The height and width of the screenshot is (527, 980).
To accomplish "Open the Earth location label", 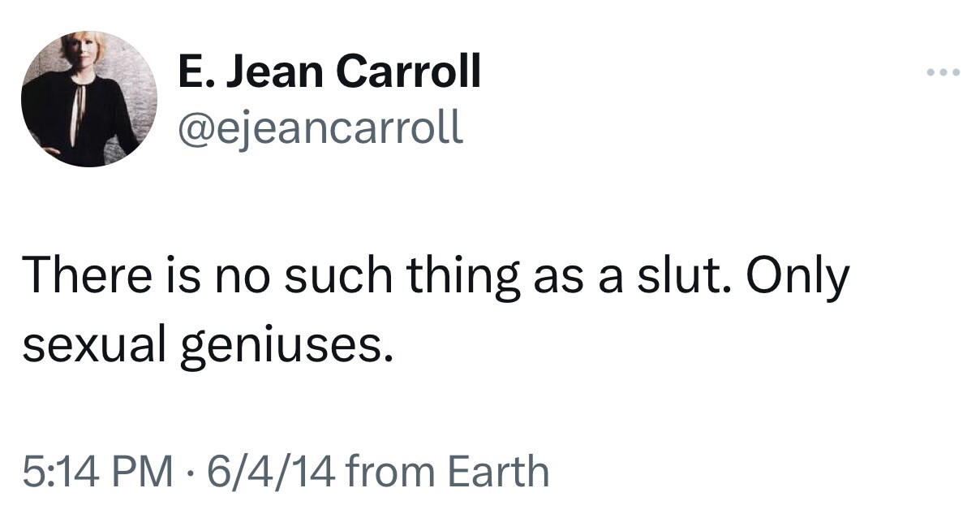I will click(499, 472).
